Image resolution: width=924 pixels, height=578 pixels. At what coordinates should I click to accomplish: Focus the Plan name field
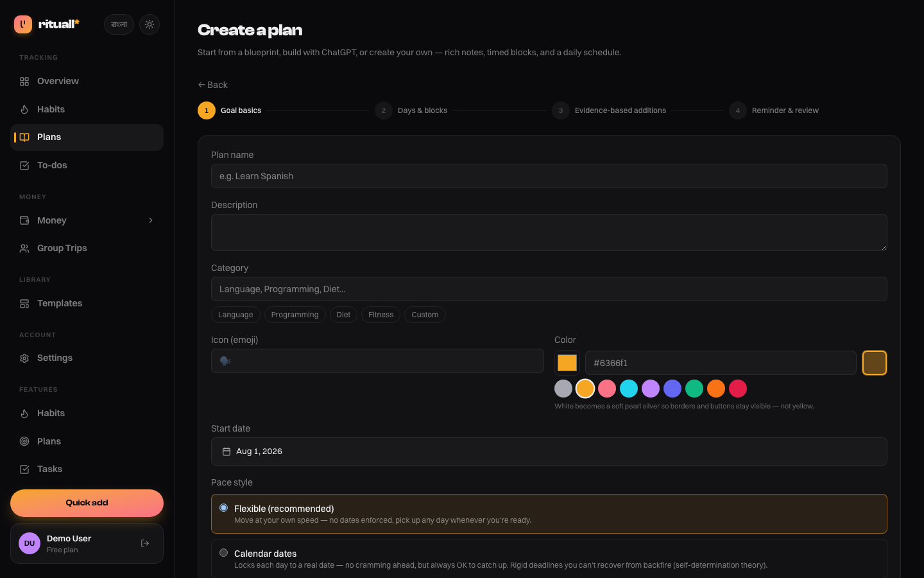click(549, 176)
